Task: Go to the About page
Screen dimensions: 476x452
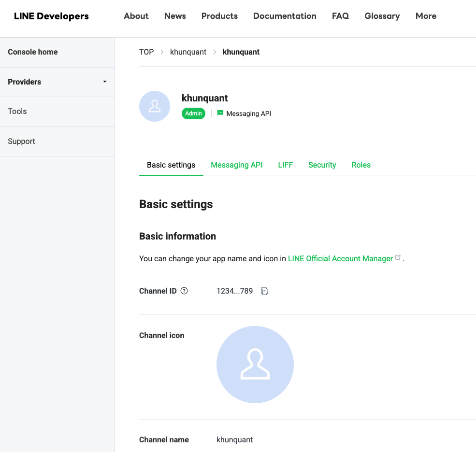Action: point(136,16)
